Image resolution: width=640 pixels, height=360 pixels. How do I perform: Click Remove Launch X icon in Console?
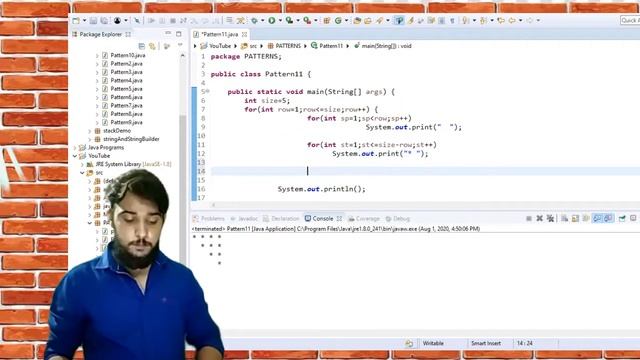tap(539, 219)
